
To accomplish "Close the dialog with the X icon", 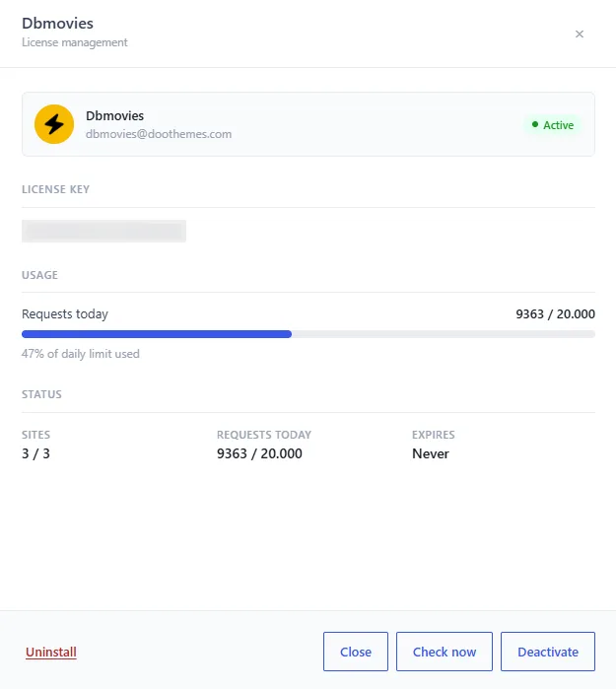I will [x=580, y=34].
